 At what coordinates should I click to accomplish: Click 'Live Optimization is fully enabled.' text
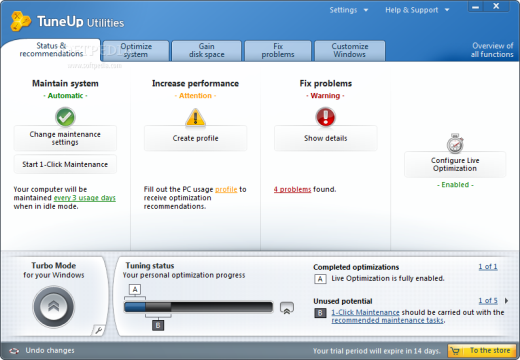click(388, 278)
